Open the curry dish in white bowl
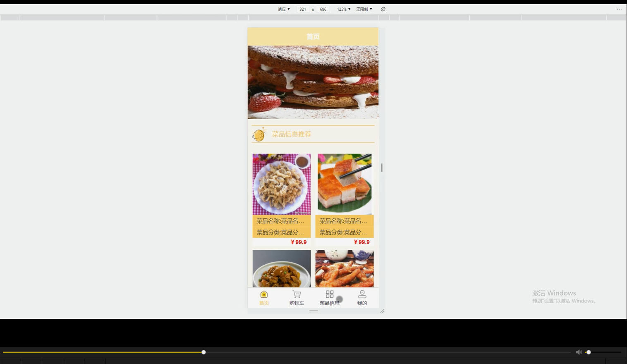627x364 pixels. tap(282, 268)
